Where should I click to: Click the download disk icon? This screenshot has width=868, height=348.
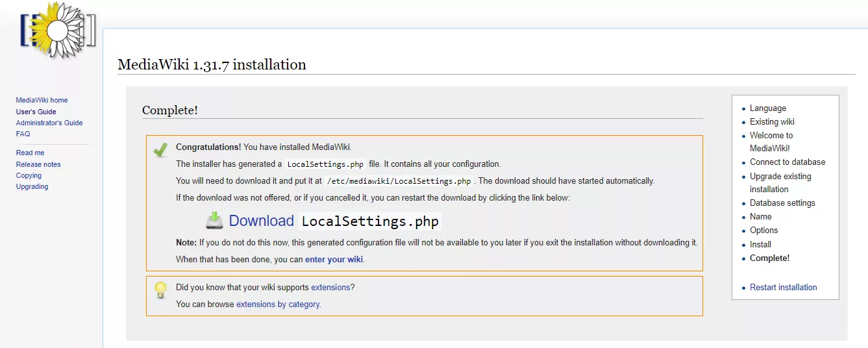(214, 221)
